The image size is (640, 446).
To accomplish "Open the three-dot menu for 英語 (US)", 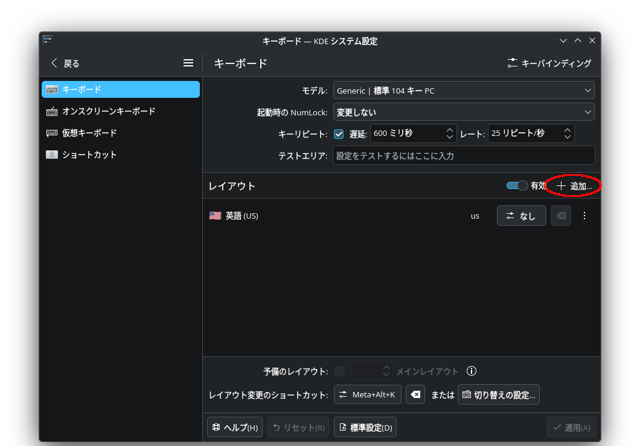I will coord(584,216).
